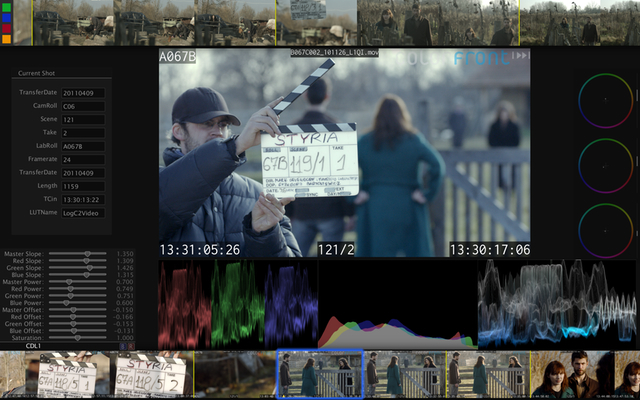This screenshot has width=640, height=400.
Task: Click the bottom color wheel
Action: [x=606, y=228]
